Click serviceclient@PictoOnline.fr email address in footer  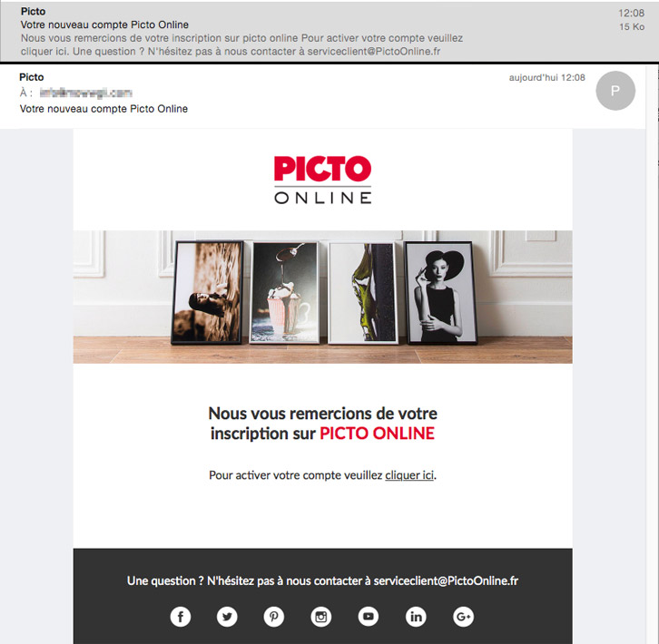coord(446,581)
